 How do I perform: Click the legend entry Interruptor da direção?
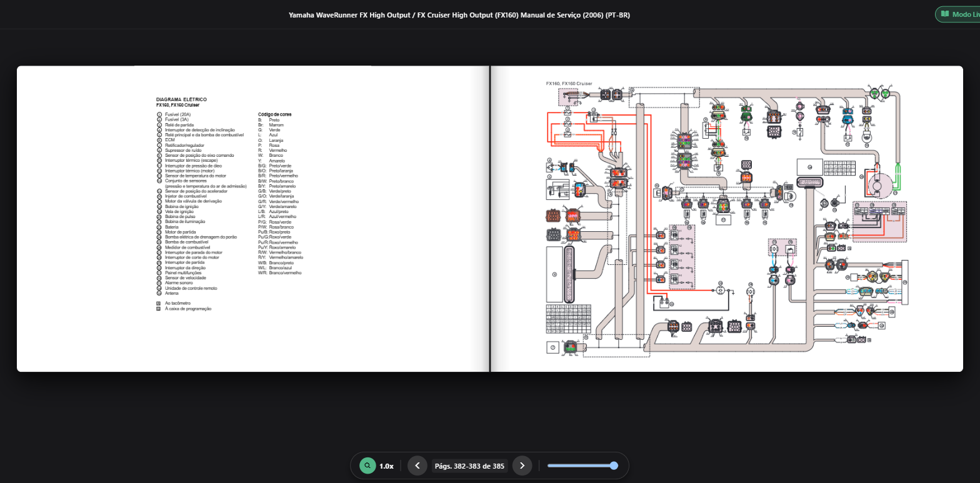(x=185, y=267)
